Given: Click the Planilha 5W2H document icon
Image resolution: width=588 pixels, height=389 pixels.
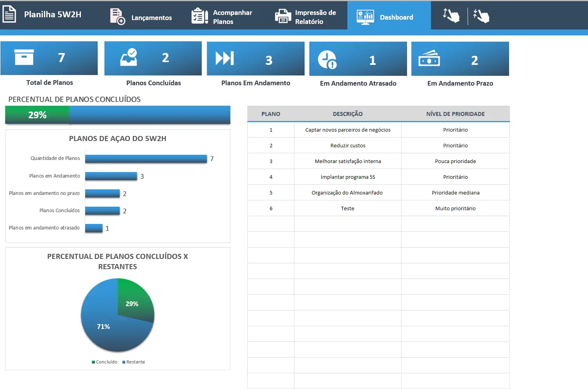Looking at the screenshot, I should pyautogui.click(x=9, y=14).
